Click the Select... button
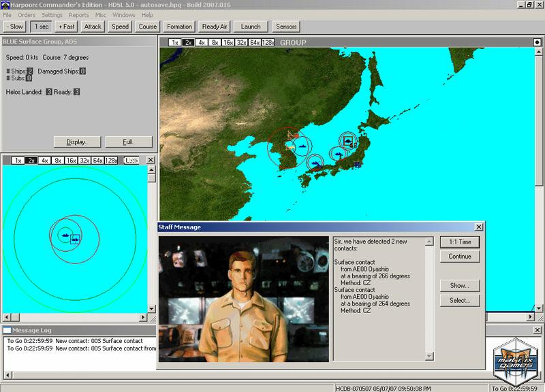The height and width of the screenshot is (392, 545). pos(460,300)
